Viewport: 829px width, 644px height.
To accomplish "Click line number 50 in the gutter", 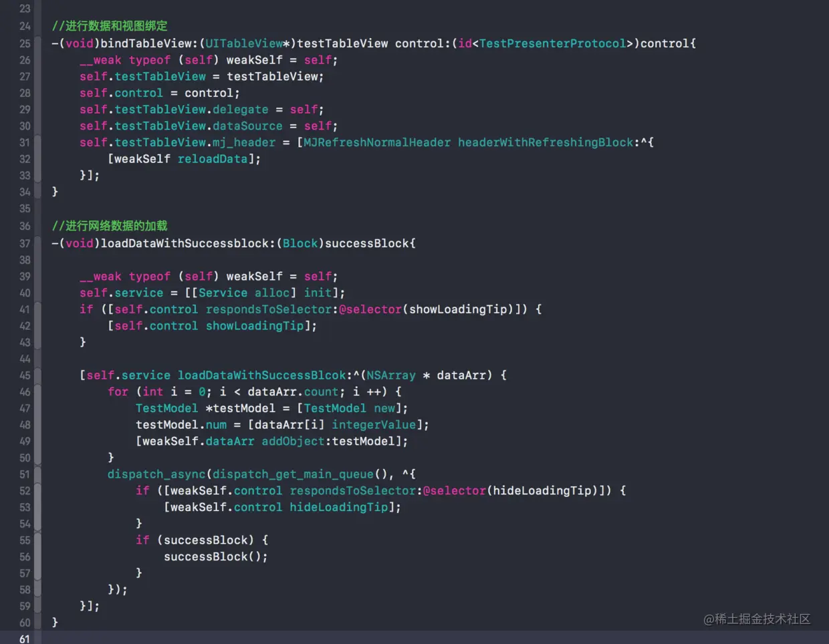I will (25, 458).
